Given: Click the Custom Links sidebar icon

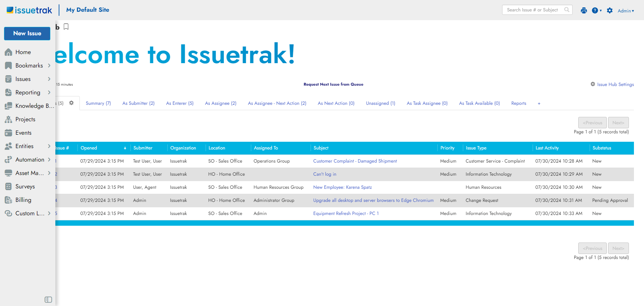Looking at the screenshot, I should click(8, 213).
